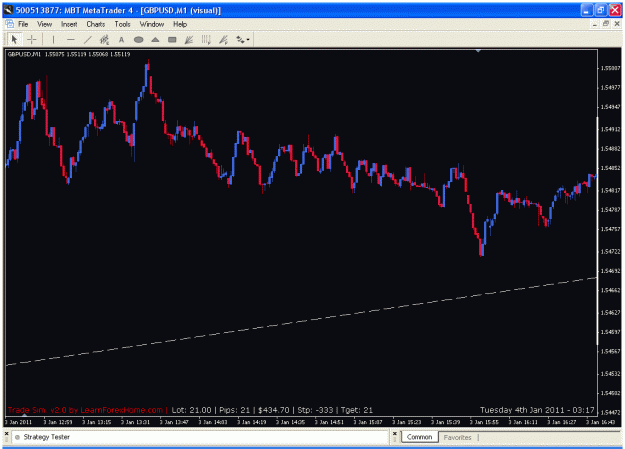Select the Fibonacci time zones tool

click(206, 39)
